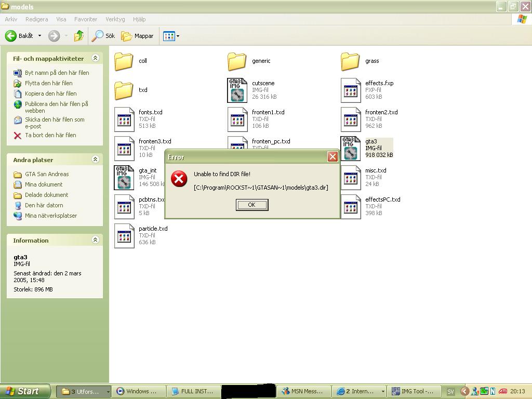Open the Redigera menu

pos(37,19)
